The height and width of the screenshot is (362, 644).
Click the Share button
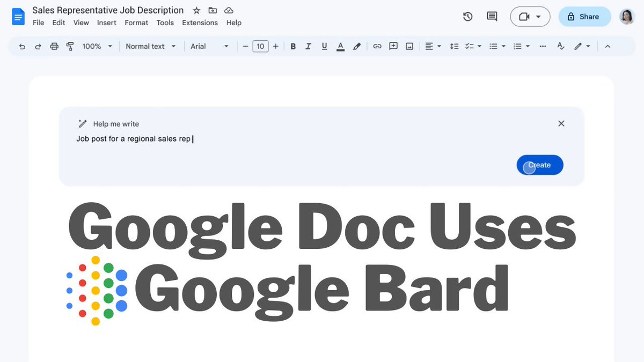coord(584,17)
